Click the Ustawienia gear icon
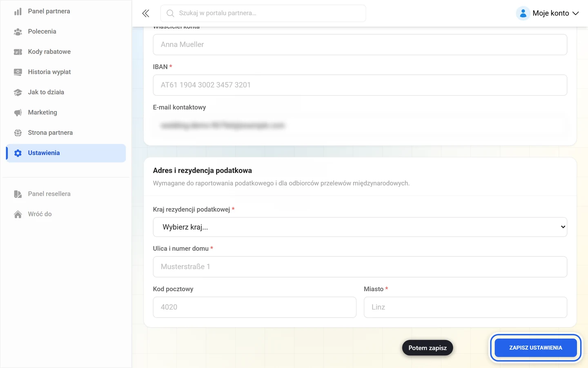 coord(18,153)
